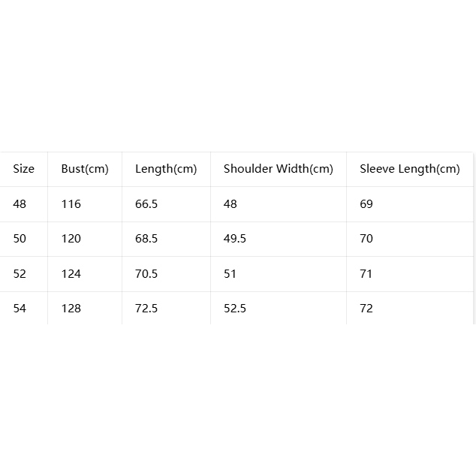The image size is (476, 476).
Task: Click sleeve length value 69
Action: [x=366, y=204]
